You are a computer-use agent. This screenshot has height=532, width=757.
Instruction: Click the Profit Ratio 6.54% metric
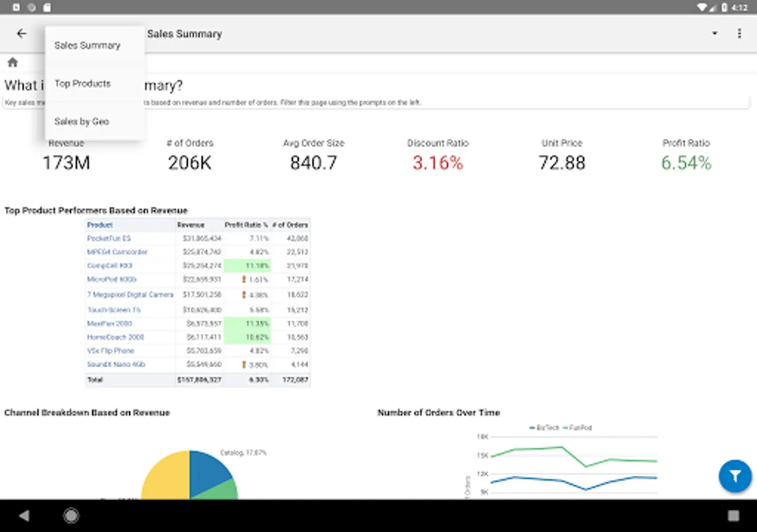tap(686, 163)
